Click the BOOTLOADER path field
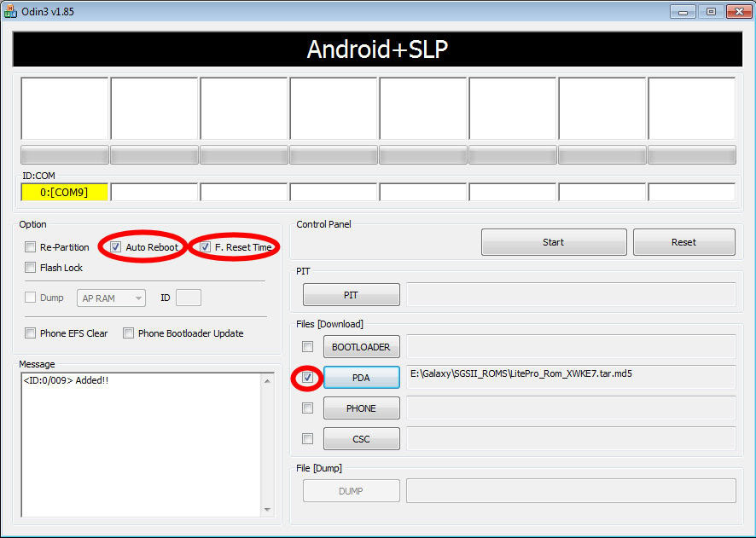756x538 pixels. [572, 346]
